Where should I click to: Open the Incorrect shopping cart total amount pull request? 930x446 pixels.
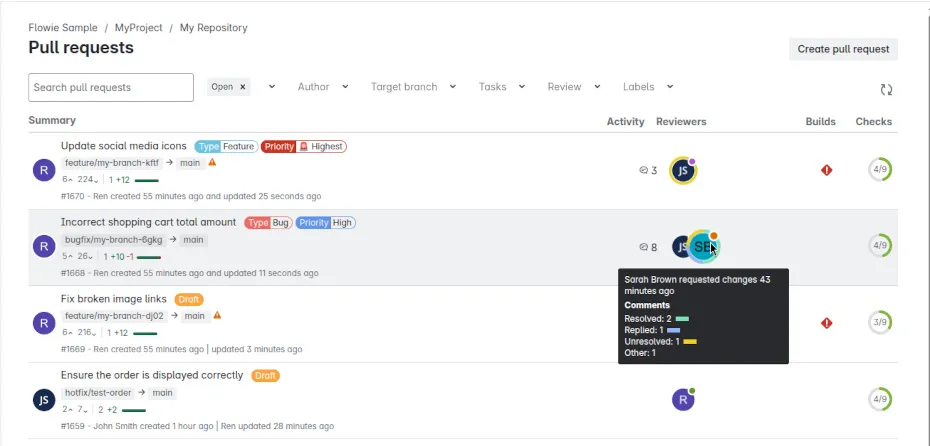coord(148,222)
